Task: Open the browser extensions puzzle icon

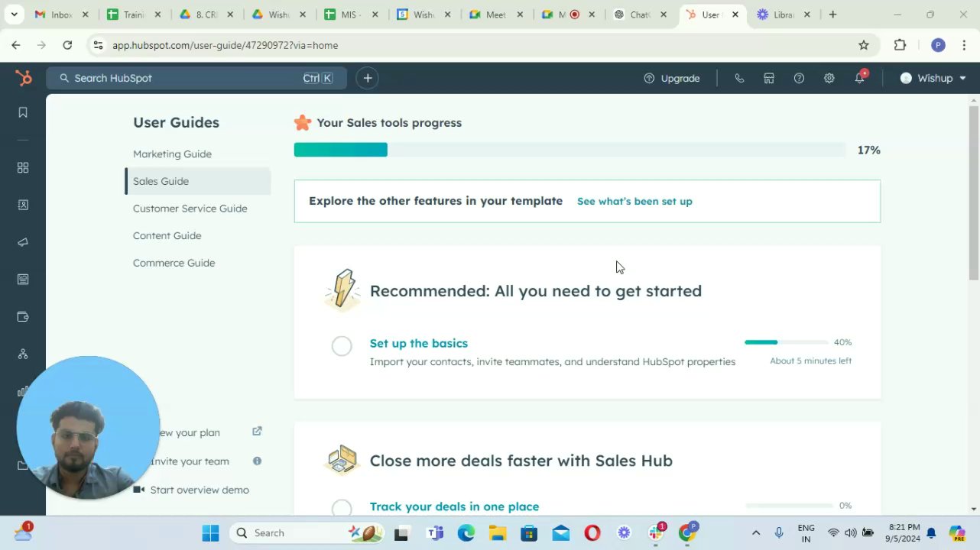Action: [900, 45]
